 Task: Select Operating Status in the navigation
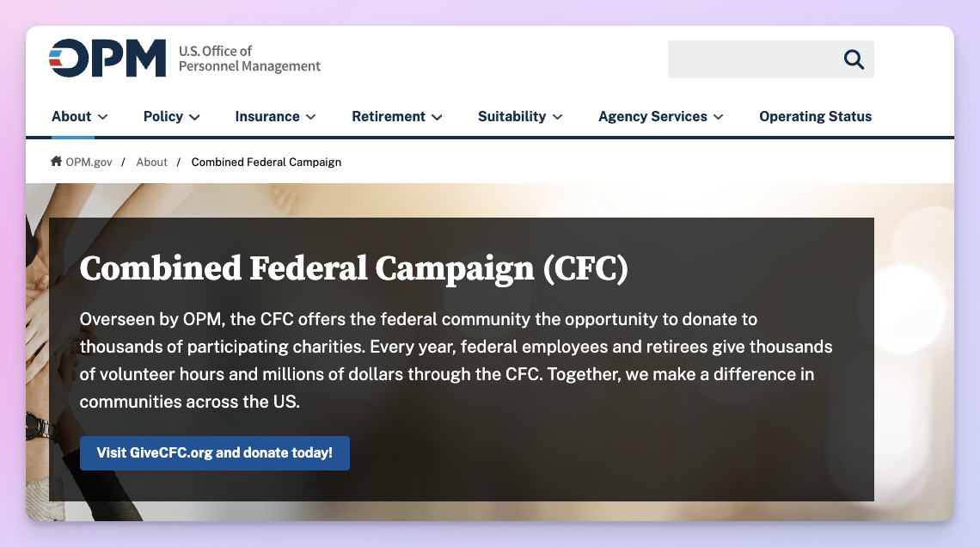[x=815, y=116]
